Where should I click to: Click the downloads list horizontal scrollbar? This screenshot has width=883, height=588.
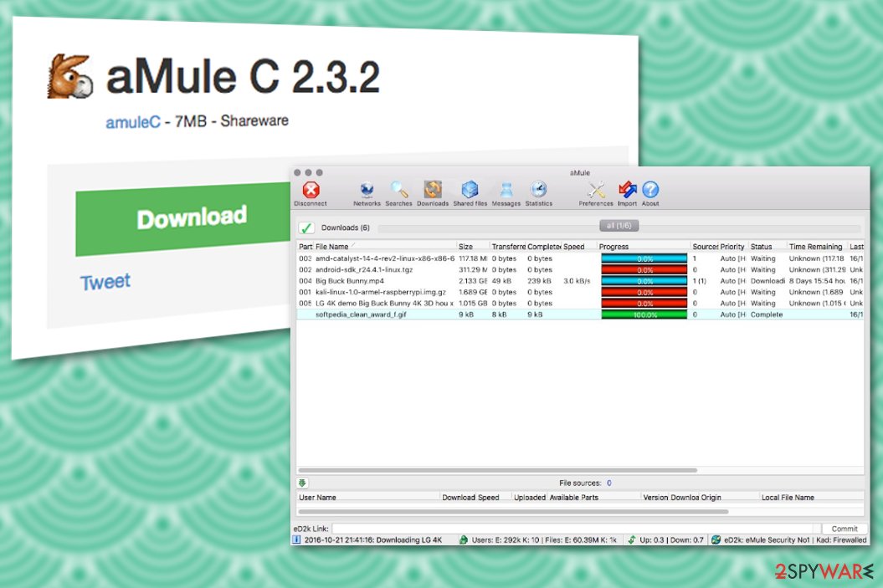[497, 470]
